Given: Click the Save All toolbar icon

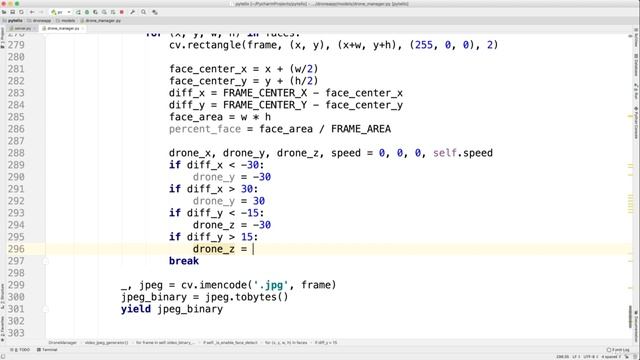Looking at the screenshot, I should [13, 12].
